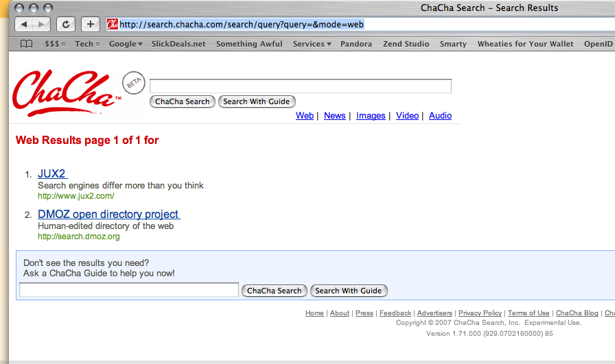Go forward with the Safari forward arrow
Image resolution: width=615 pixels, height=364 pixels.
point(42,24)
